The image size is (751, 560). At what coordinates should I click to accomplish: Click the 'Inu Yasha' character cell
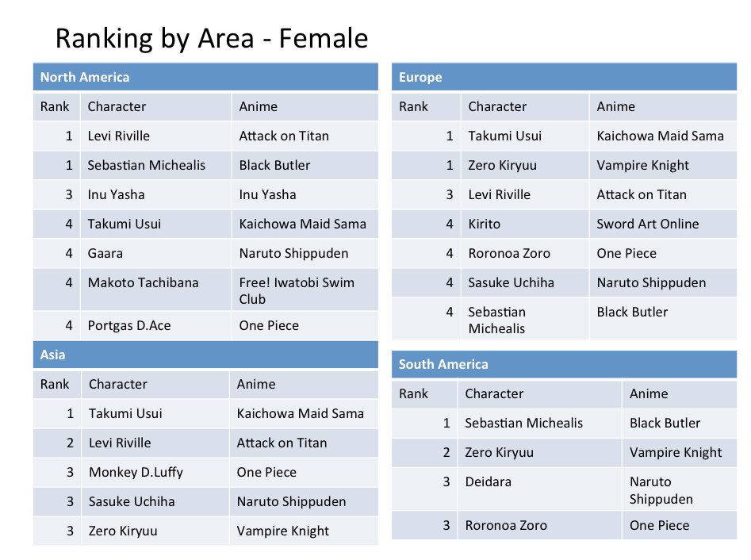point(117,194)
